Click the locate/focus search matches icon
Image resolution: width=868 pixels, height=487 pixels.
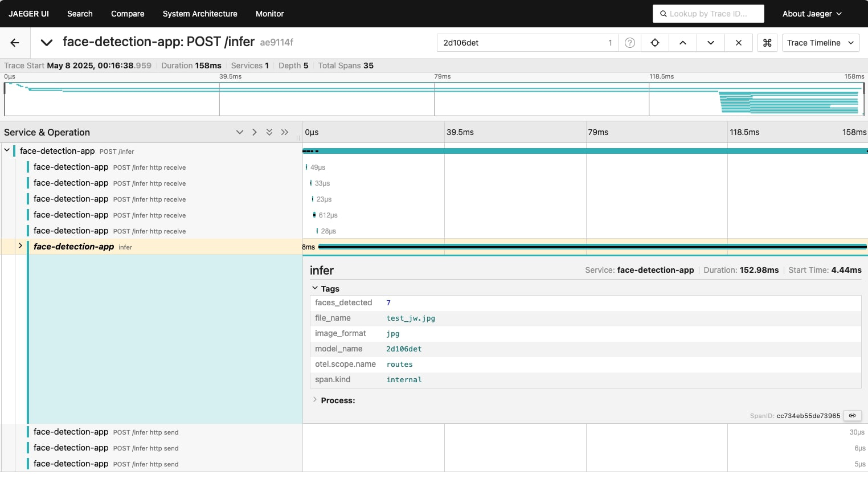coord(655,43)
